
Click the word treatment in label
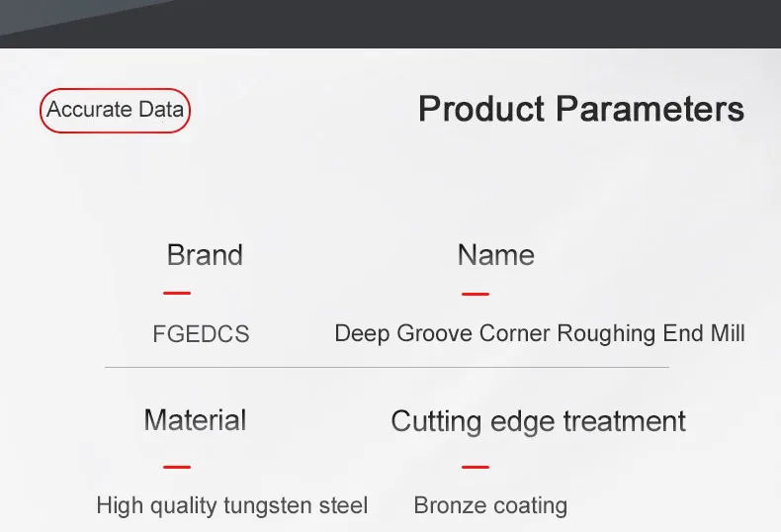coord(625,422)
